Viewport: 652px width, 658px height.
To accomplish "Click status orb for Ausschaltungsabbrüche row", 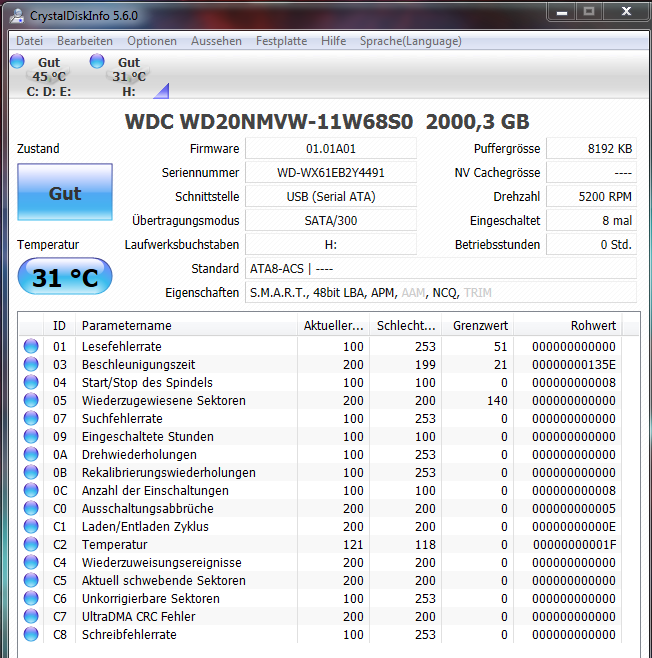I will [x=31, y=508].
